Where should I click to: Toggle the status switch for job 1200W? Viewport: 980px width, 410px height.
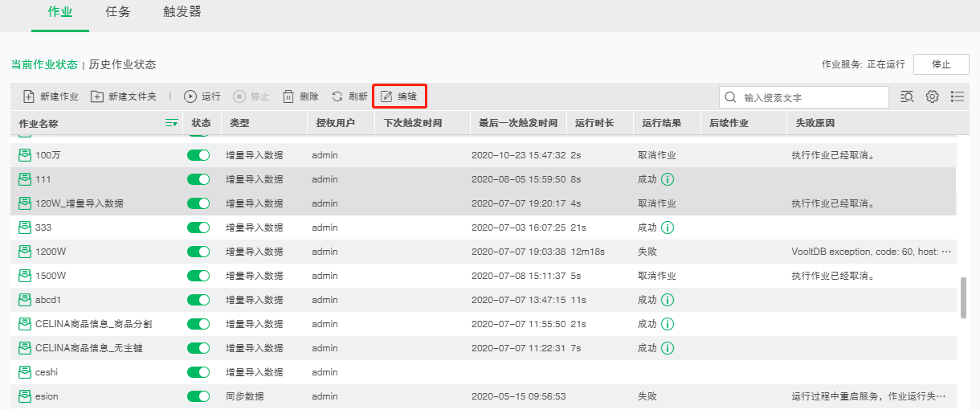tap(198, 252)
